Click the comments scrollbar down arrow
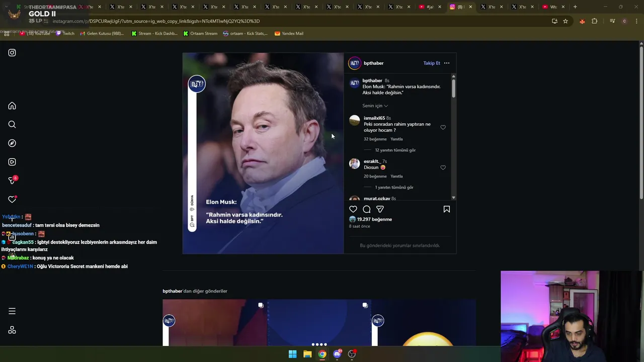644x362 pixels. pos(454,198)
